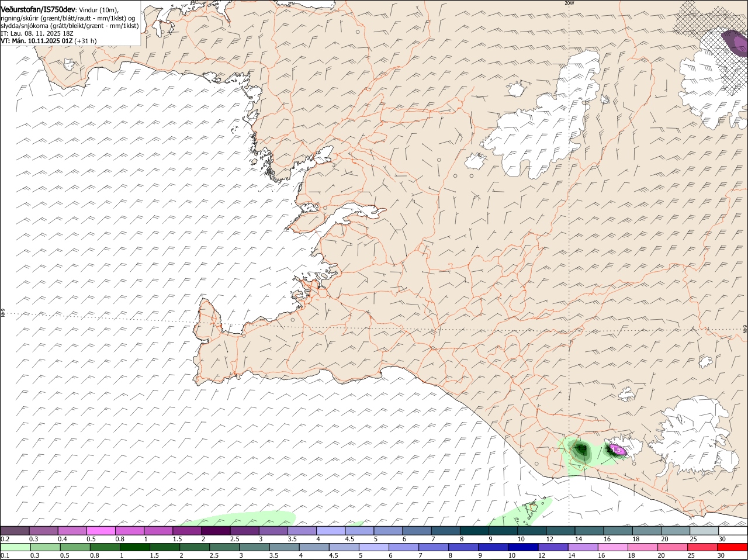
Task: Choose the violet bottom-row swatch labeled 12
Action: tap(553, 548)
